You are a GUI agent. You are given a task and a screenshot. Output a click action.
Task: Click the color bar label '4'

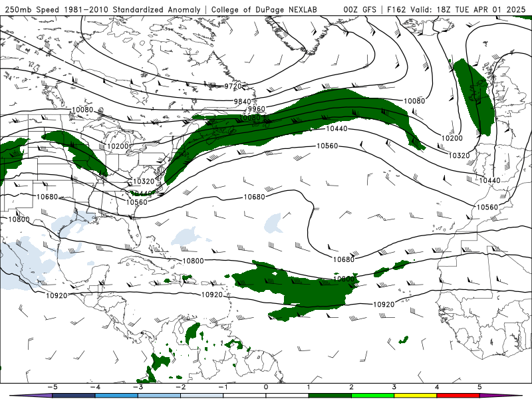(437, 387)
